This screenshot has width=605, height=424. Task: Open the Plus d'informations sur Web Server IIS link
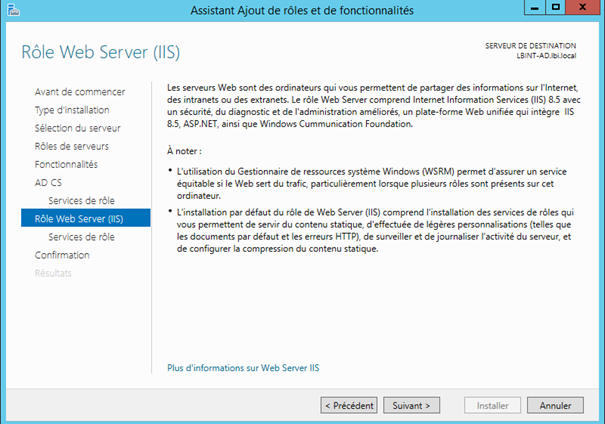243,368
